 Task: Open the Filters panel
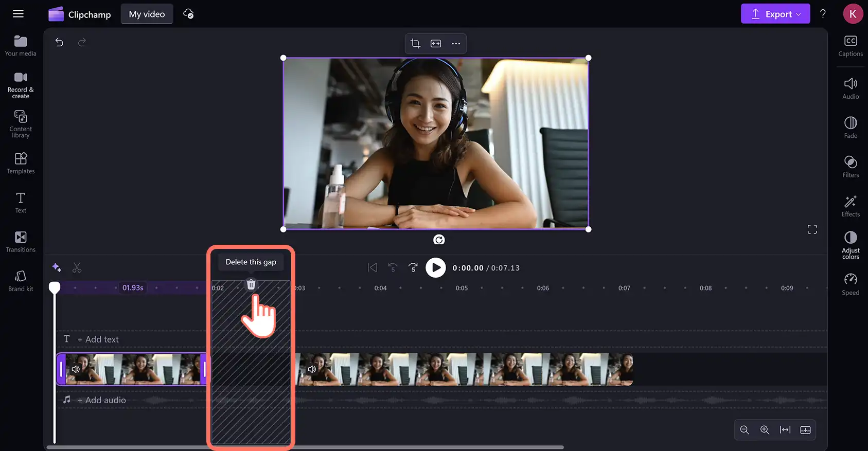851,167
